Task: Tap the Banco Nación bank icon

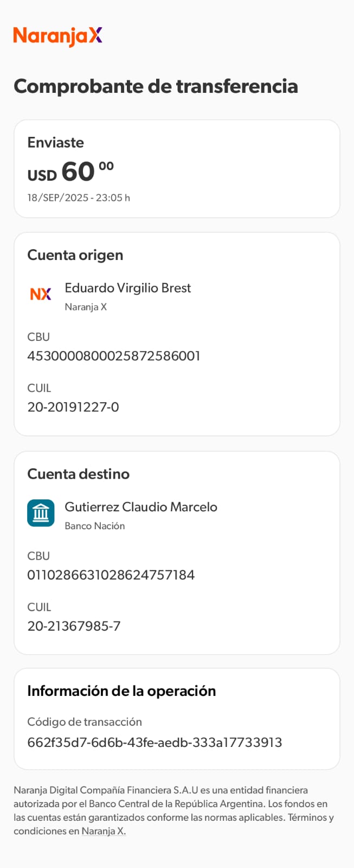Action: [x=41, y=513]
